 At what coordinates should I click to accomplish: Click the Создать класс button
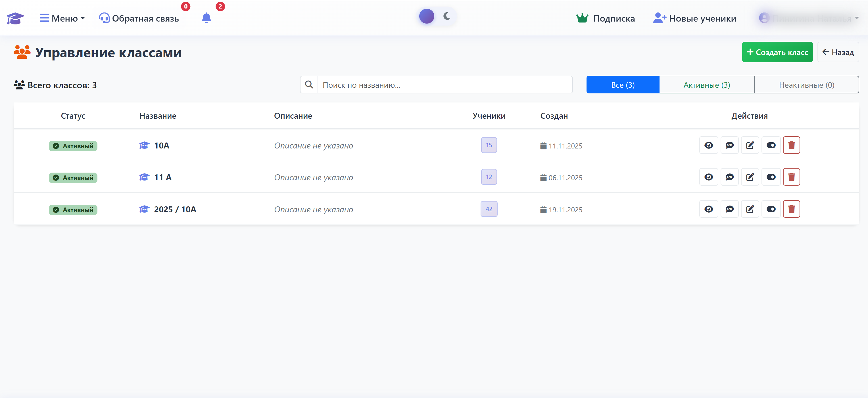coord(777,52)
